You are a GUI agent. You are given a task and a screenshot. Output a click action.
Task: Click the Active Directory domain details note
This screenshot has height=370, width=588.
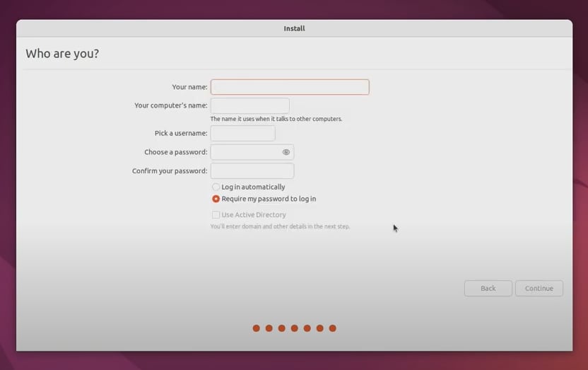(x=280, y=227)
